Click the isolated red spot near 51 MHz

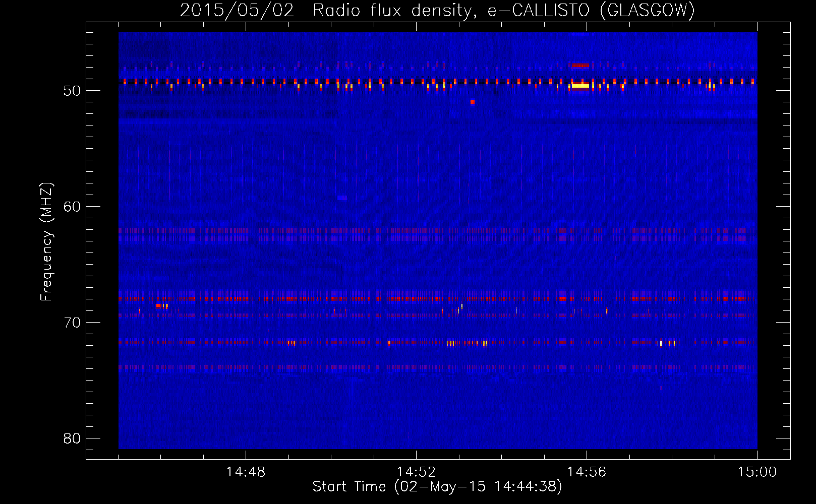click(x=473, y=102)
